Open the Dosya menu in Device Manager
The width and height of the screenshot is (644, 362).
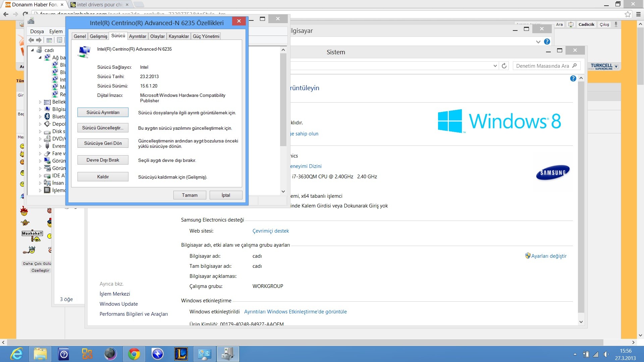37,32
